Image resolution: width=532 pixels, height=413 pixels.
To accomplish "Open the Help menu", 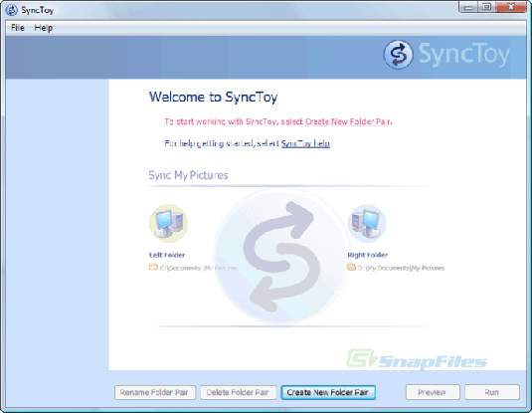I will [44, 28].
